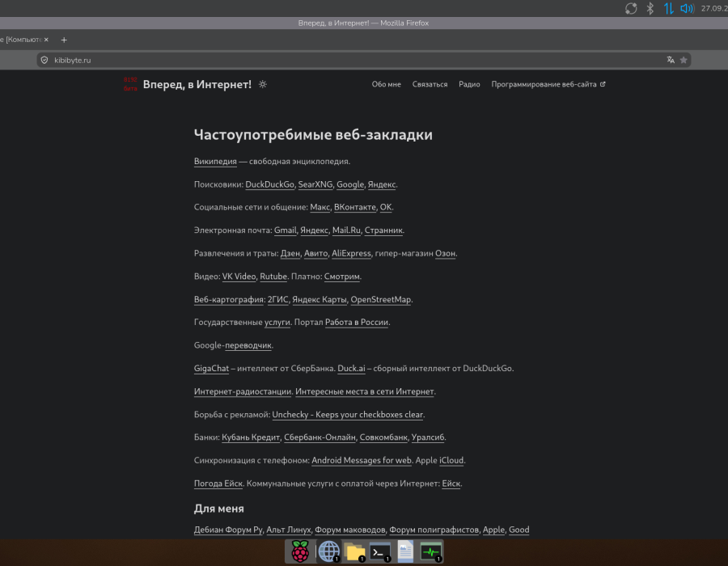Open the volume control tray icon

click(687, 8)
